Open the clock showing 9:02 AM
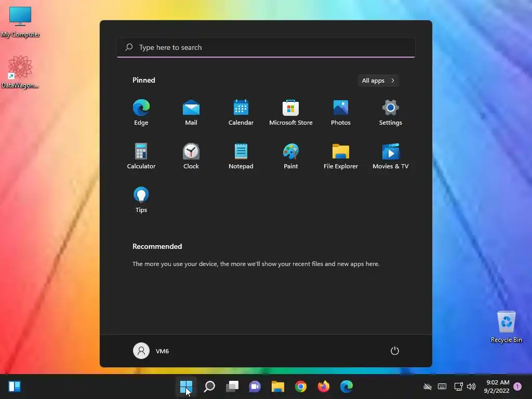532x399 pixels. click(x=497, y=387)
